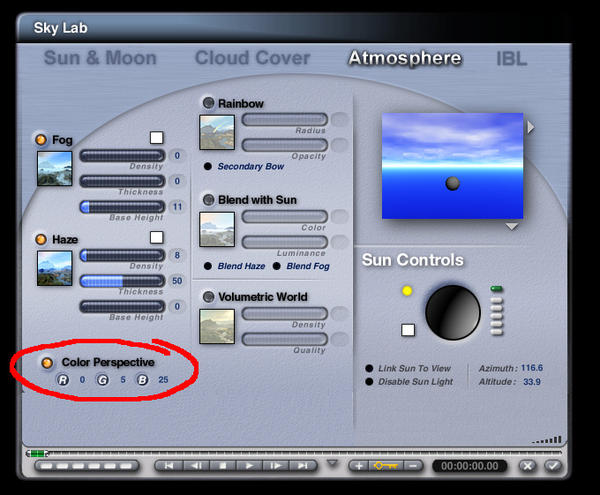Viewport: 600px width, 495px height.
Task: Enable the Blend Haze option
Action: click(x=208, y=266)
